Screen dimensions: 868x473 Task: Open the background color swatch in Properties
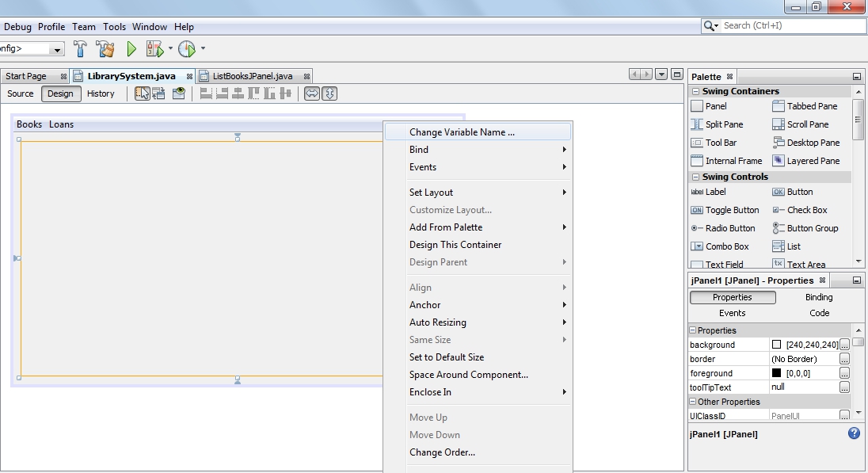pyautogui.click(x=775, y=344)
